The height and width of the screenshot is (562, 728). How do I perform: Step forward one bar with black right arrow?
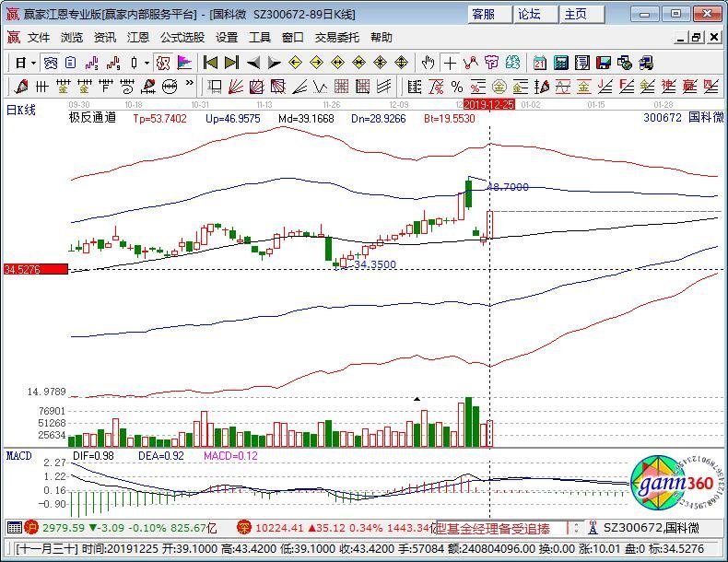[275, 63]
